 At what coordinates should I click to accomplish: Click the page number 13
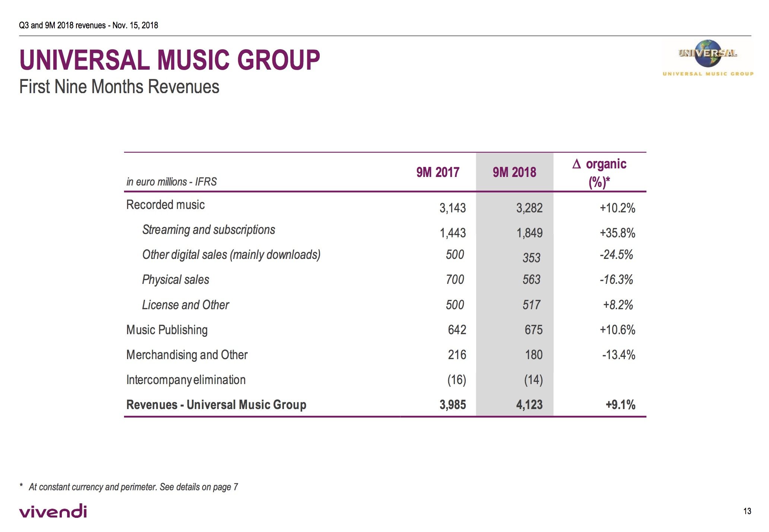click(x=747, y=511)
